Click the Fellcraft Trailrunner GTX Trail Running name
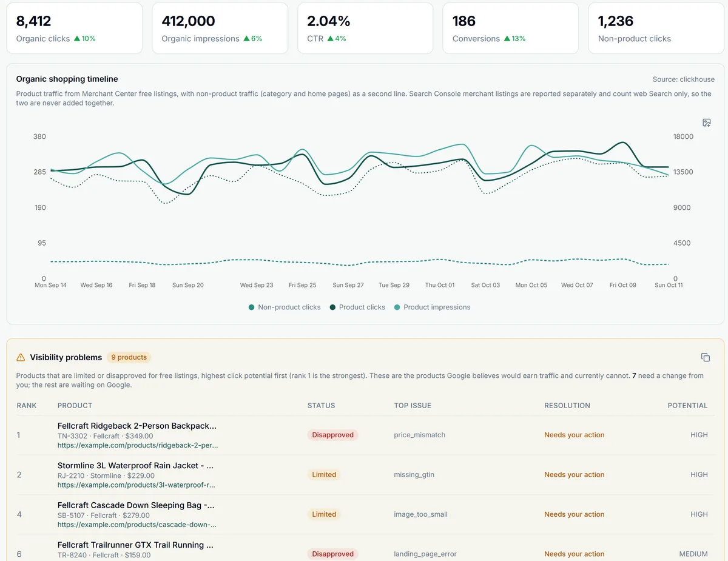Image resolution: width=728 pixels, height=561 pixels. point(135,545)
